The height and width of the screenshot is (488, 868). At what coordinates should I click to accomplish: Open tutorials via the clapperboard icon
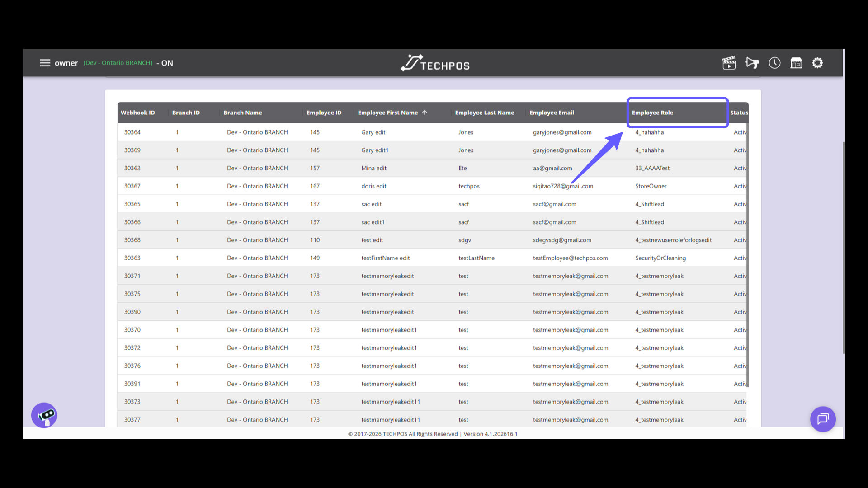pyautogui.click(x=729, y=63)
